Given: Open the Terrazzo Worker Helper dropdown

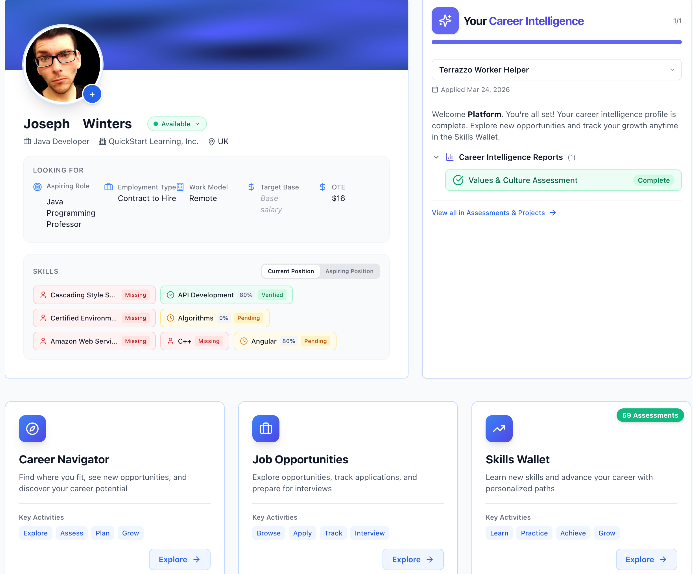Looking at the screenshot, I should coord(557,70).
